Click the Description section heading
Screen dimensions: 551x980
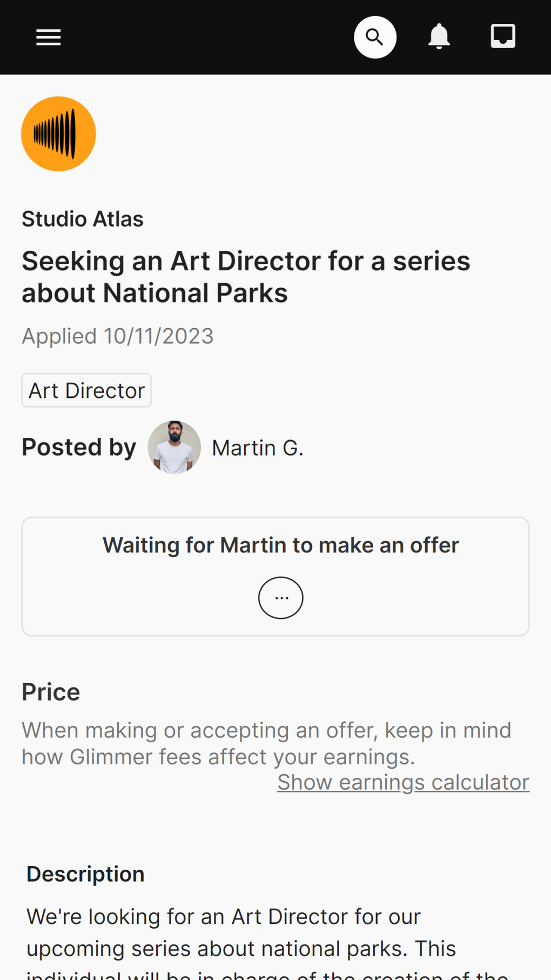pyautogui.click(x=85, y=874)
